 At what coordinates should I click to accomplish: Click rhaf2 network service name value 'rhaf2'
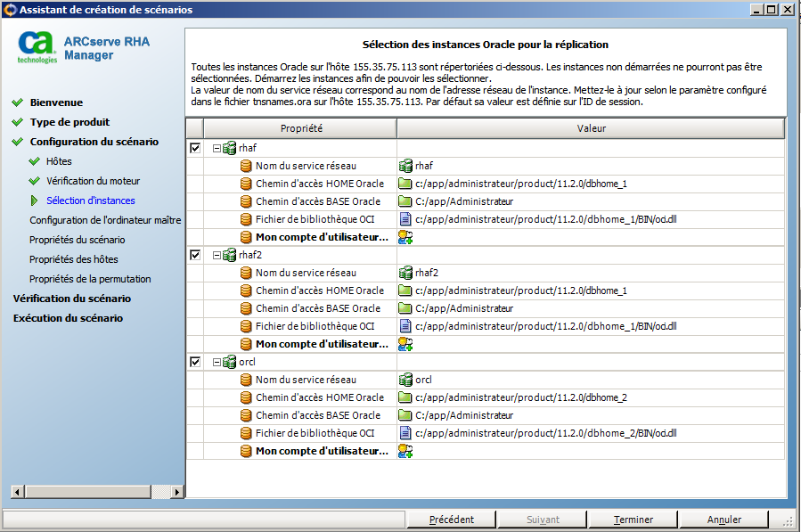pos(427,273)
